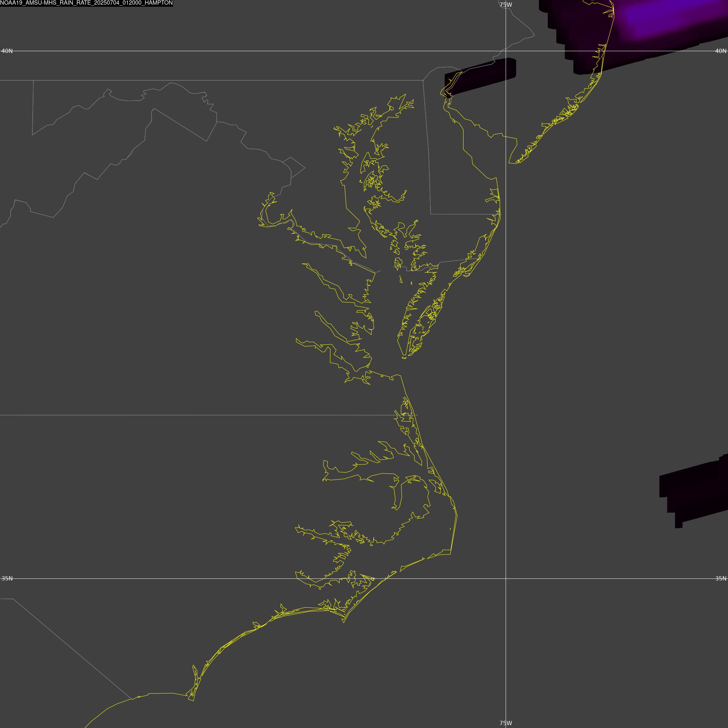Click the top 75W longitude label

(x=506, y=5)
